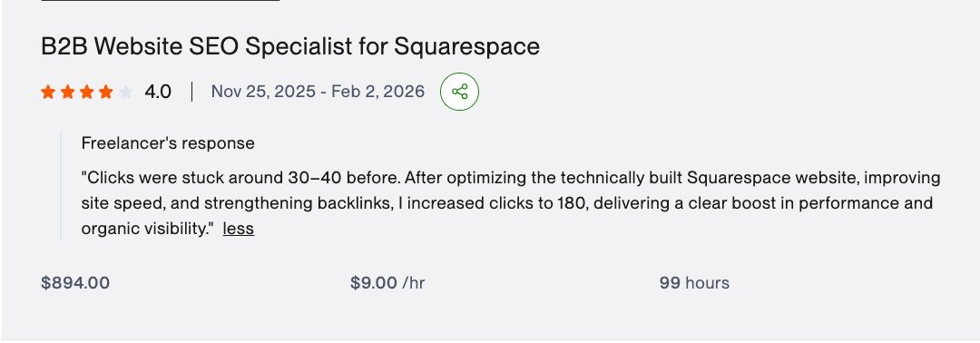980x343 pixels.
Task: Click the third orange rating star
Action: (x=87, y=93)
